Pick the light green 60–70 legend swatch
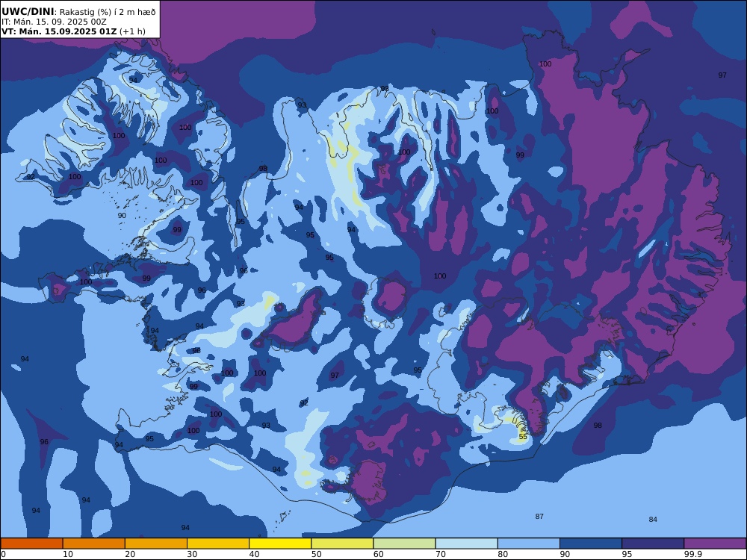Image resolution: width=747 pixels, height=560 pixels. (404, 544)
